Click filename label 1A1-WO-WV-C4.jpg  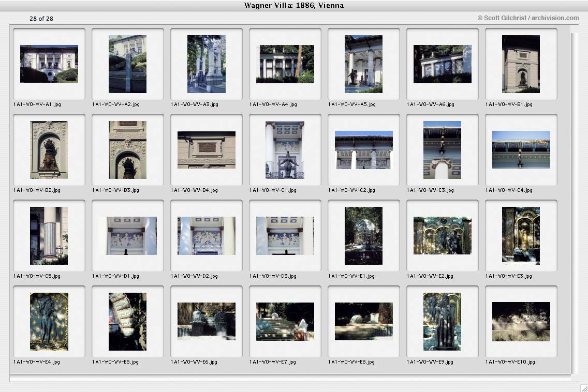509,190
